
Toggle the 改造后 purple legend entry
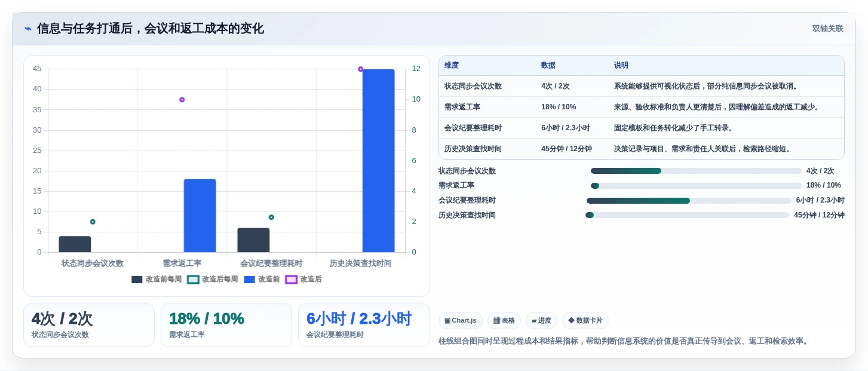point(303,279)
